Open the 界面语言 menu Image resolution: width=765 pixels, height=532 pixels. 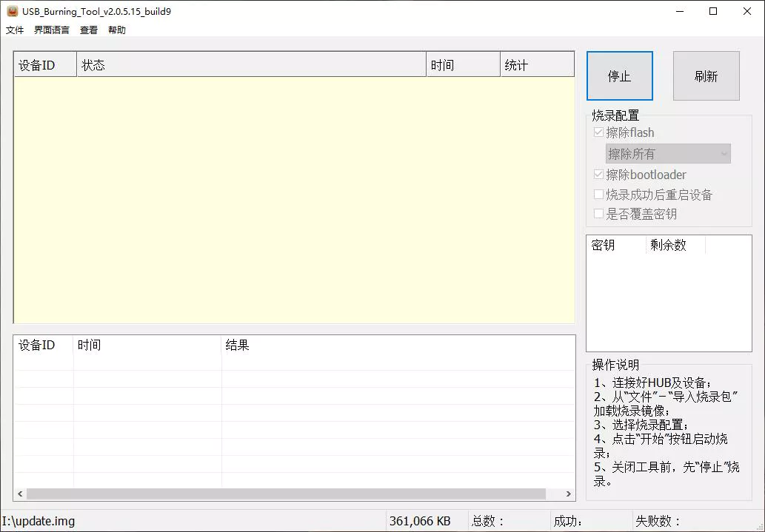[52, 30]
